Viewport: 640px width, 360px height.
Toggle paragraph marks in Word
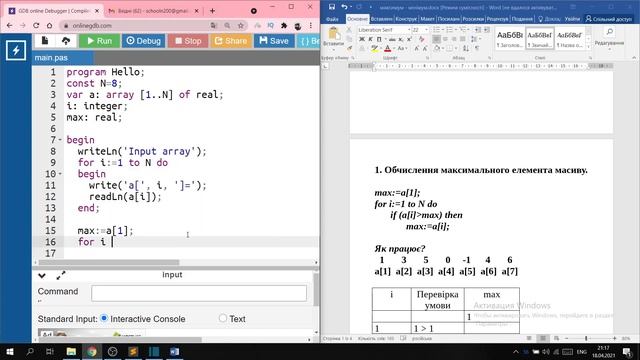477,49
